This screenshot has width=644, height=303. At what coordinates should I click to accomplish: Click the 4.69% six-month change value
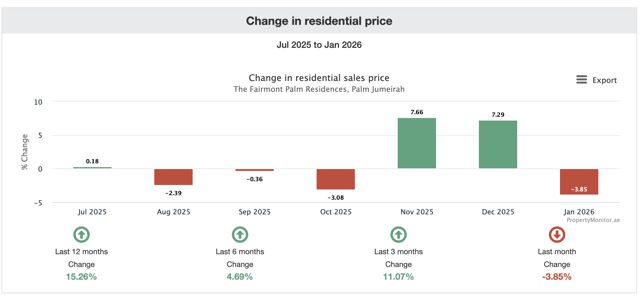(240, 277)
